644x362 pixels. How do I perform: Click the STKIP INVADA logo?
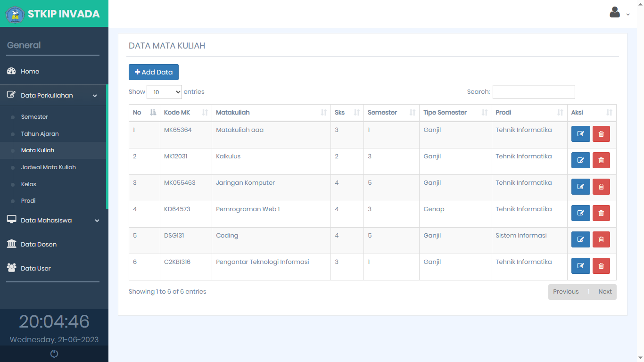(15, 14)
